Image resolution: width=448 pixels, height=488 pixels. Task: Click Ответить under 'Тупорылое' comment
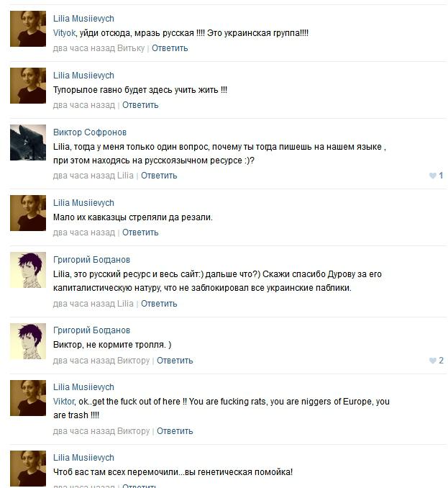(x=140, y=105)
